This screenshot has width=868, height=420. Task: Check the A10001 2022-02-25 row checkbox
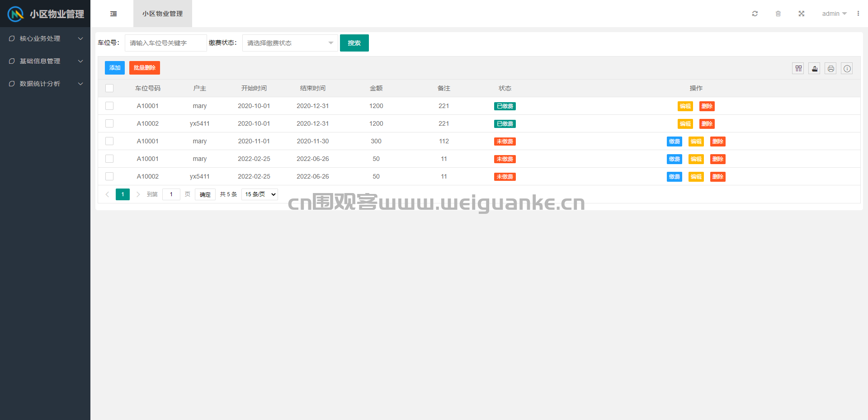[109, 159]
